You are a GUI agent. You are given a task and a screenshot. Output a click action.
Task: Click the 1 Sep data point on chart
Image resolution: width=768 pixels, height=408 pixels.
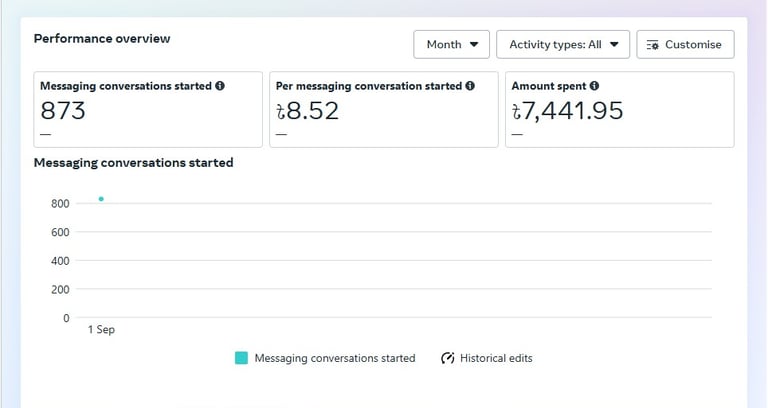tap(101, 199)
